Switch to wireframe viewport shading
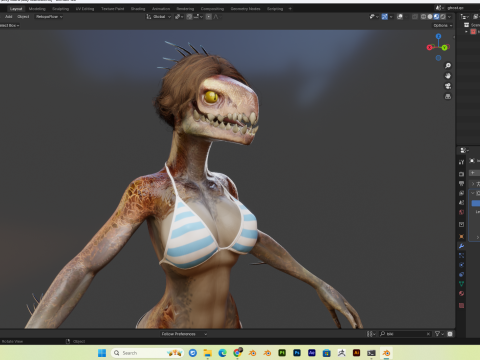Image resolution: width=480 pixels, height=360 pixels. click(423, 17)
